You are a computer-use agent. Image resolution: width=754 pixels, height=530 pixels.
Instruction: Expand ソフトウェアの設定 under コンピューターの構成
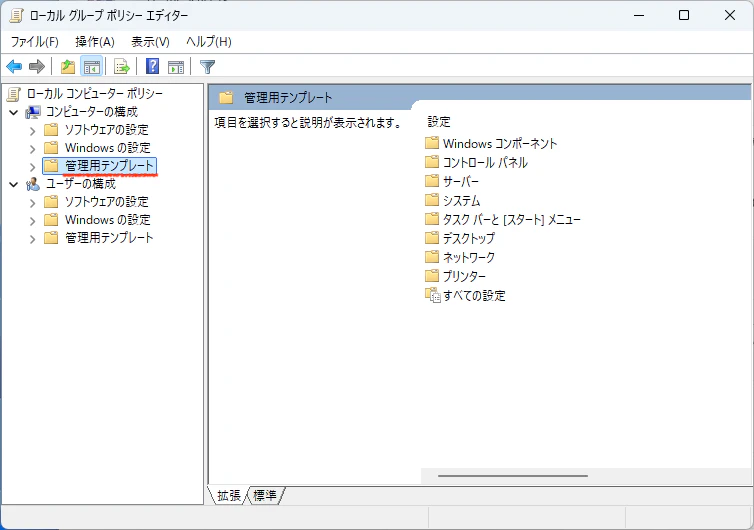coord(32,130)
